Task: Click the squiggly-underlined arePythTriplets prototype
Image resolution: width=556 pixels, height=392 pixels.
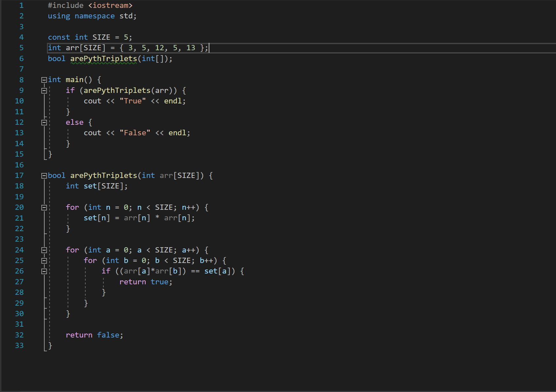Action: pos(103,59)
